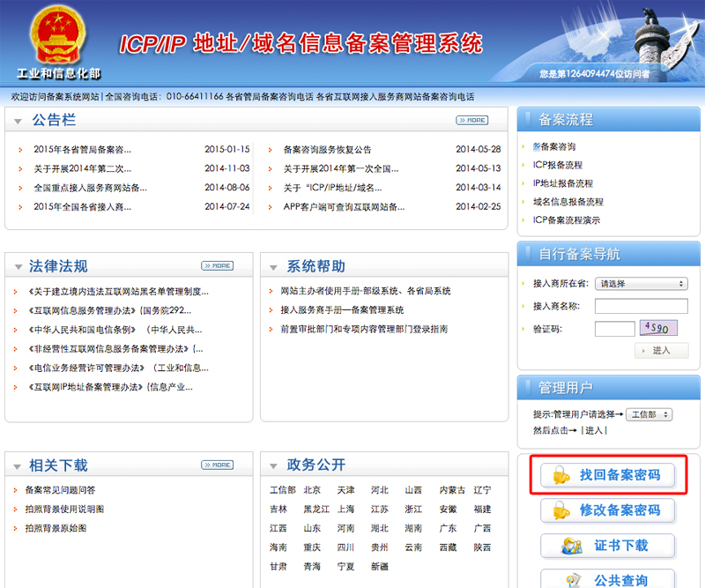Open announcement 备案咨询服务恢复公告
The height and width of the screenshot is (588, 705).
(327, 149)
